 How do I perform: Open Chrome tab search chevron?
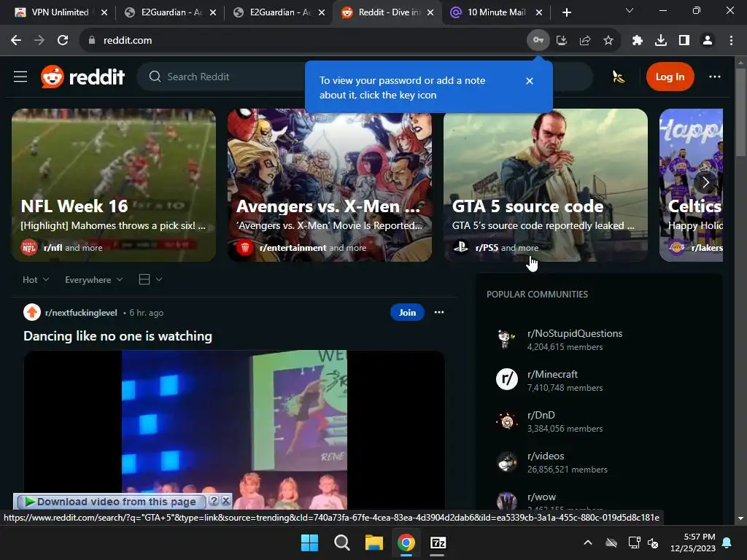point(630,10)
